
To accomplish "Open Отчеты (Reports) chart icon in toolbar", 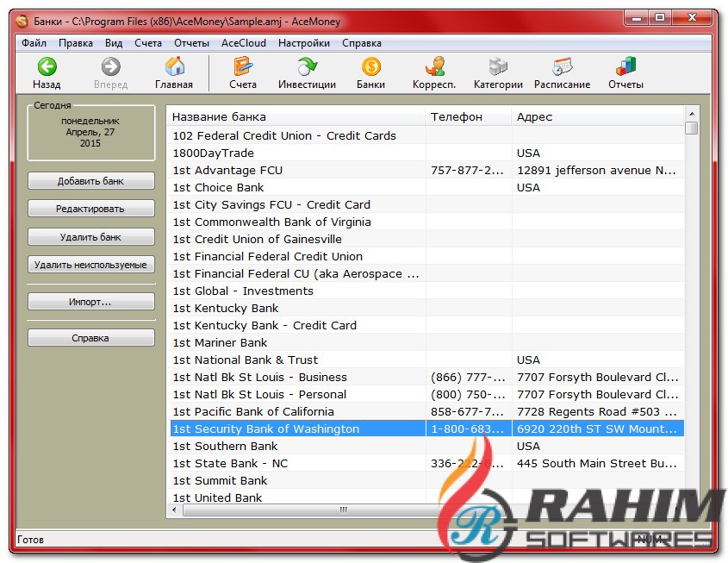I will 625,67.
